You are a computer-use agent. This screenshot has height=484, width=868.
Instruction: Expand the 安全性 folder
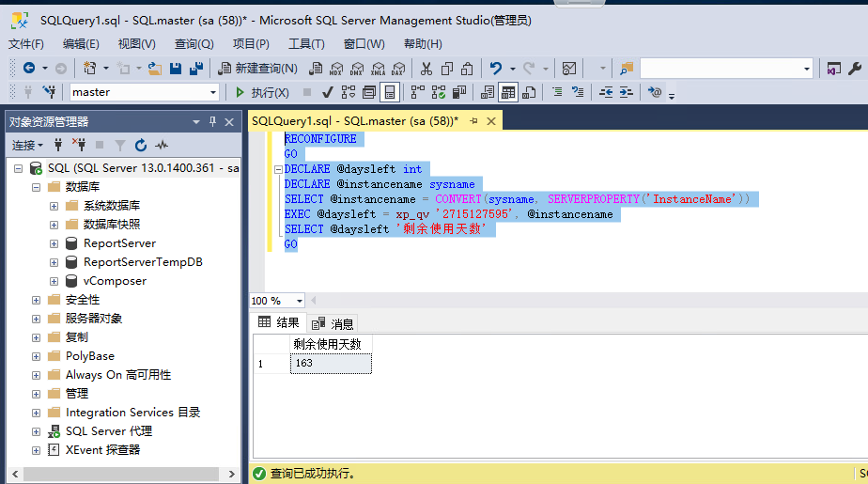(36, 300)
